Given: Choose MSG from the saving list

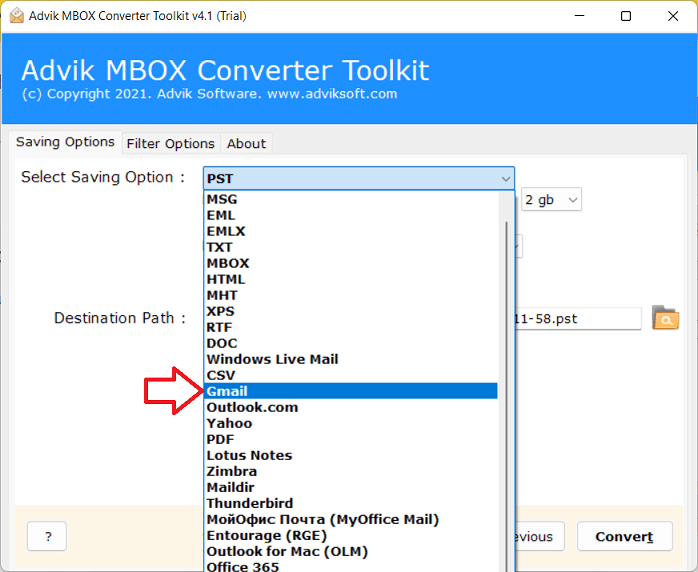Looking at the screenshot, I should [351, 199].
